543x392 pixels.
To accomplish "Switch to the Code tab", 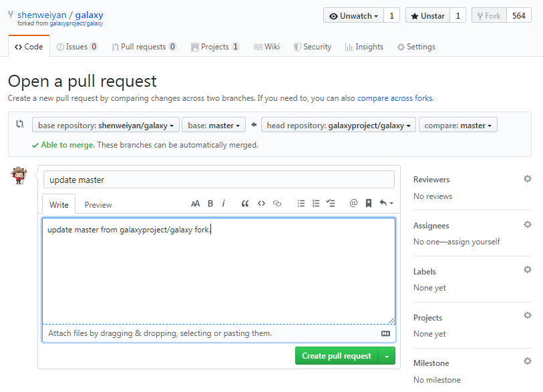I will pyautogui.click(x=29, y=46).
